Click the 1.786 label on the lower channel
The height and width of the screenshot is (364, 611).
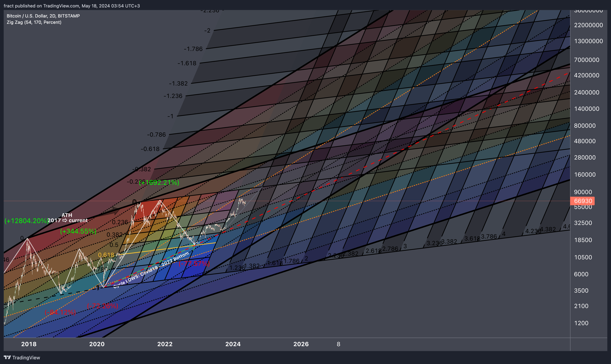click(292, 261)
